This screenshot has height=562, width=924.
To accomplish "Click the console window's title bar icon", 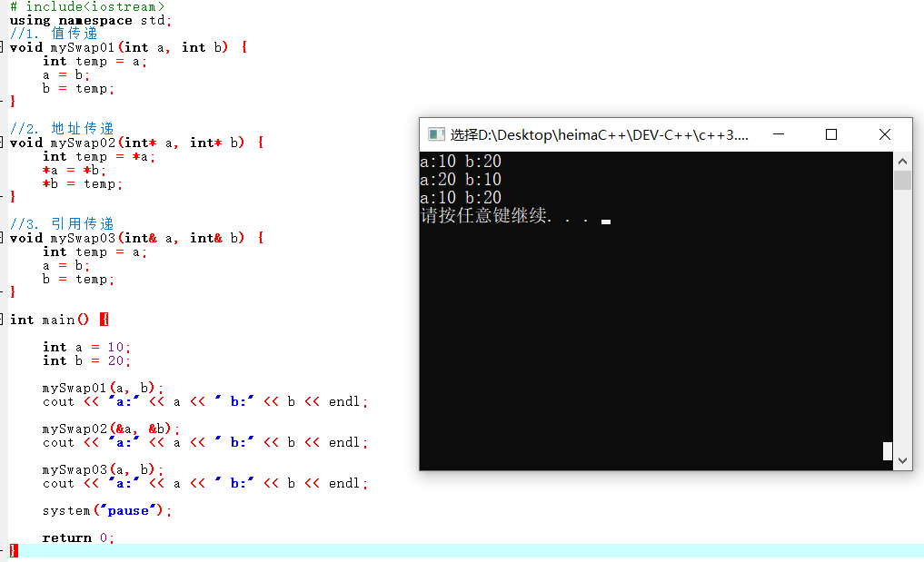I will point(436,135).
